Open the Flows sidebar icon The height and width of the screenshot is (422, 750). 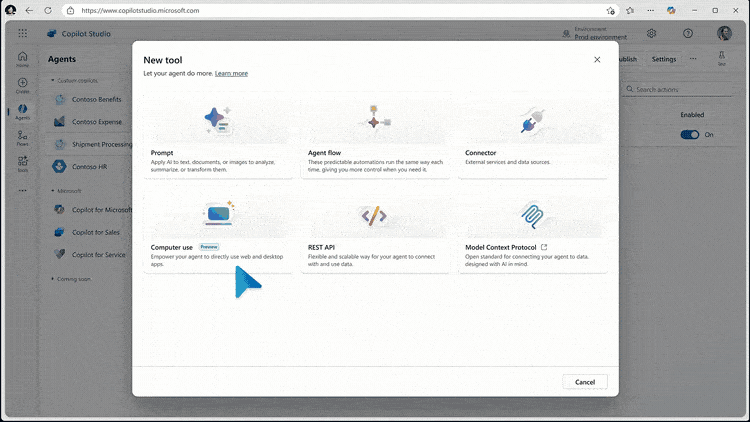point(22,137)
